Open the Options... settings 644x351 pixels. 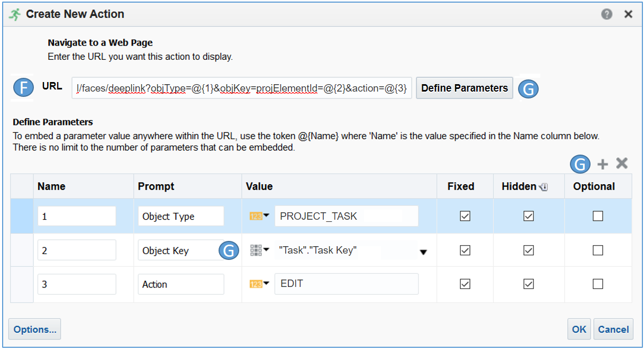point(35,329)
